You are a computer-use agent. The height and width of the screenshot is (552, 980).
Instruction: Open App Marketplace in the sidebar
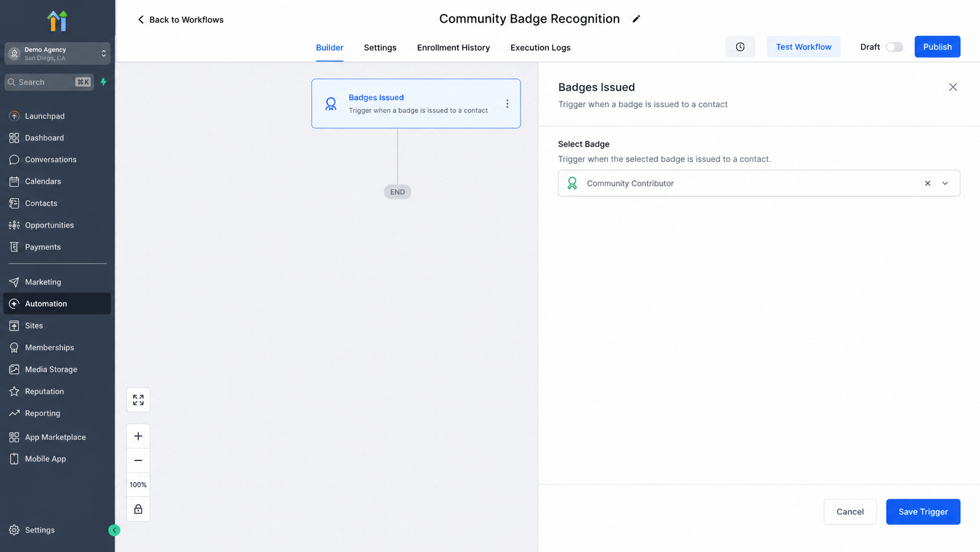click(57, 437)
